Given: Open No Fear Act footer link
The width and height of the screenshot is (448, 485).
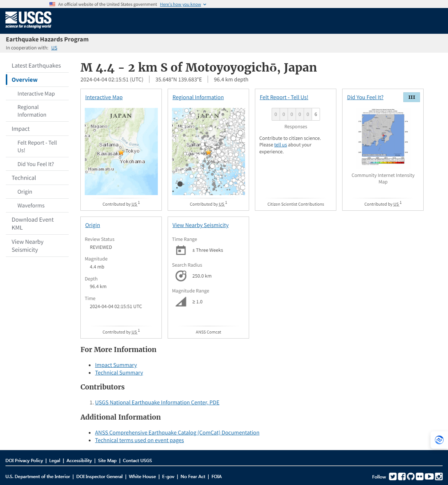Looking at the screenshot, I should pos(193,477).
